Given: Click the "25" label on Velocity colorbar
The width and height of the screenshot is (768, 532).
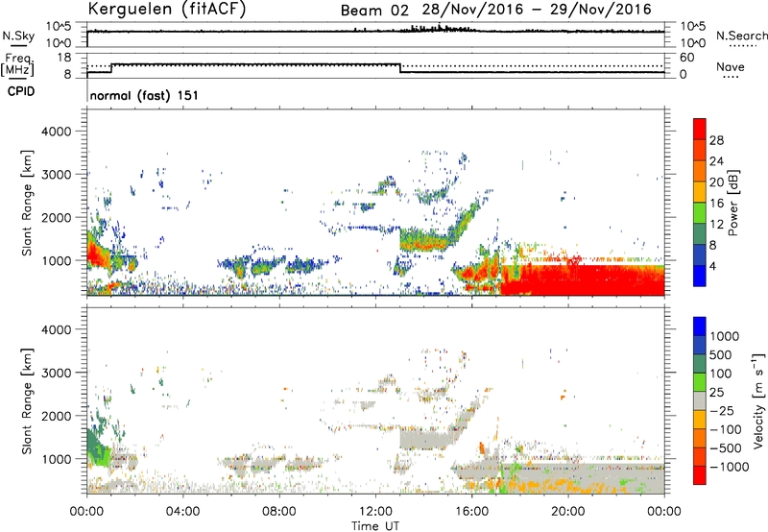Looking at the screenshot, I should pyautogui.click(x=716, y=393).
